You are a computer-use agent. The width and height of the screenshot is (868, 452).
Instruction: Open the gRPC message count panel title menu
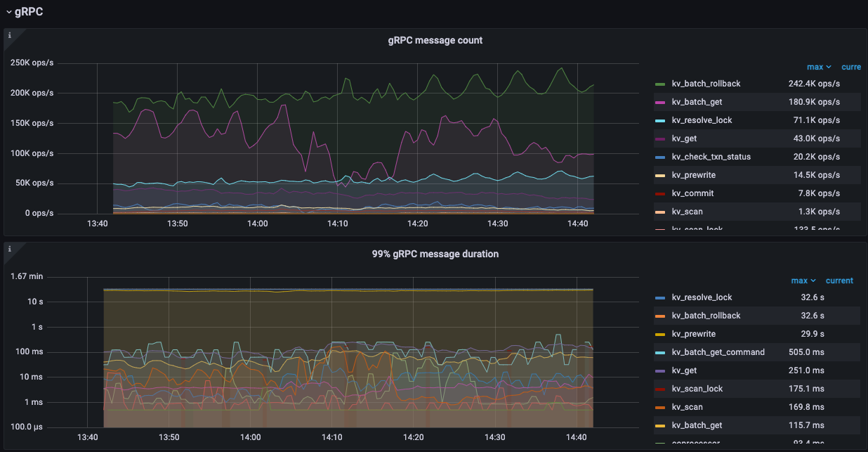click(435, 40)
